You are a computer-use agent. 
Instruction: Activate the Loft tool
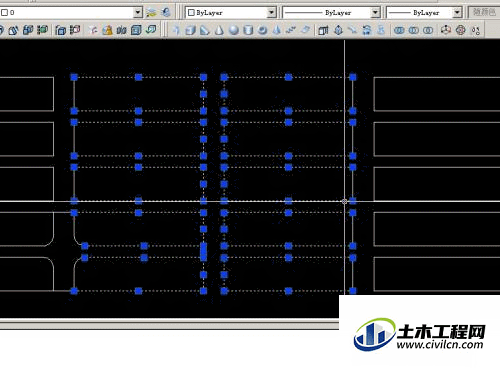381,30
